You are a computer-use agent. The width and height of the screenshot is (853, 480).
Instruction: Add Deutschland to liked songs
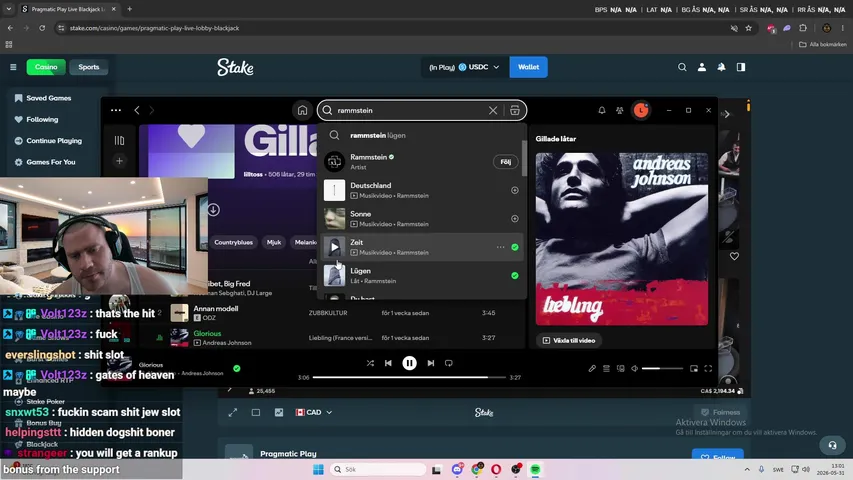click(515, 190)
